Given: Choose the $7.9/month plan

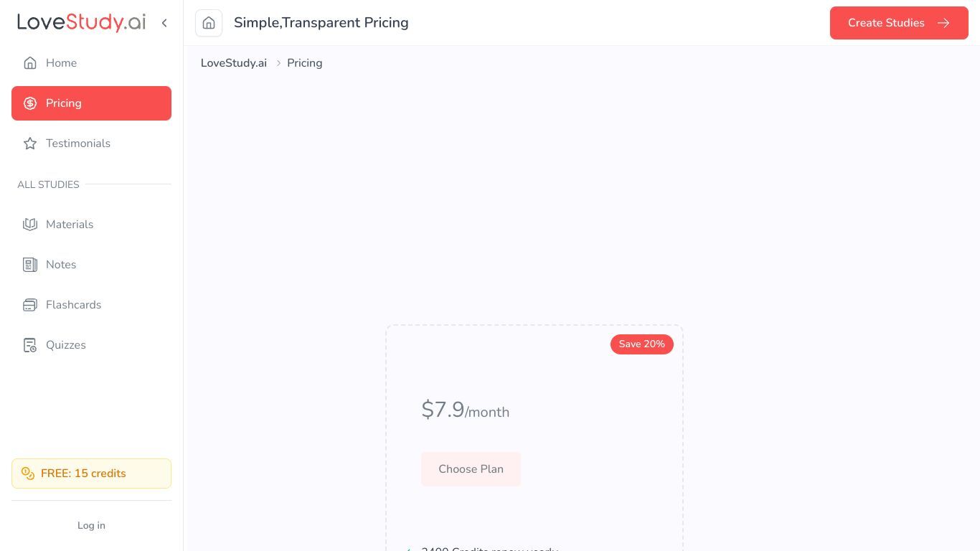Looking at the screenshot, I should [471, 469].
